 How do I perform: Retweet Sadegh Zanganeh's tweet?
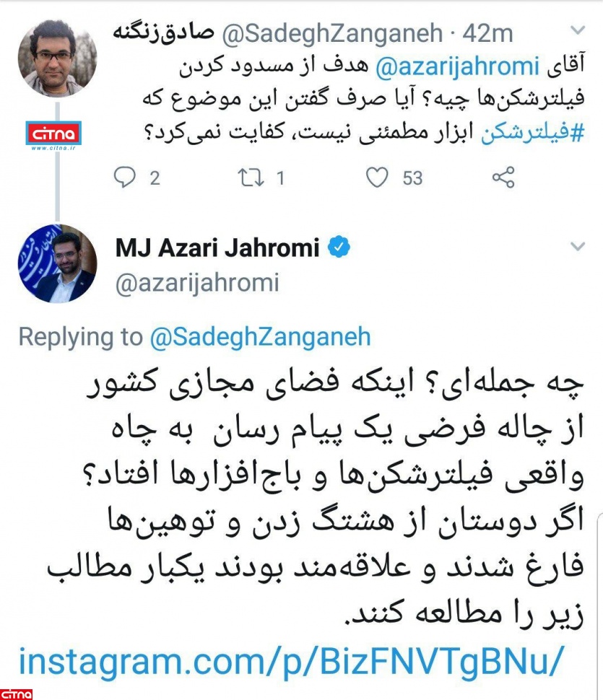(x=251, y=178)
